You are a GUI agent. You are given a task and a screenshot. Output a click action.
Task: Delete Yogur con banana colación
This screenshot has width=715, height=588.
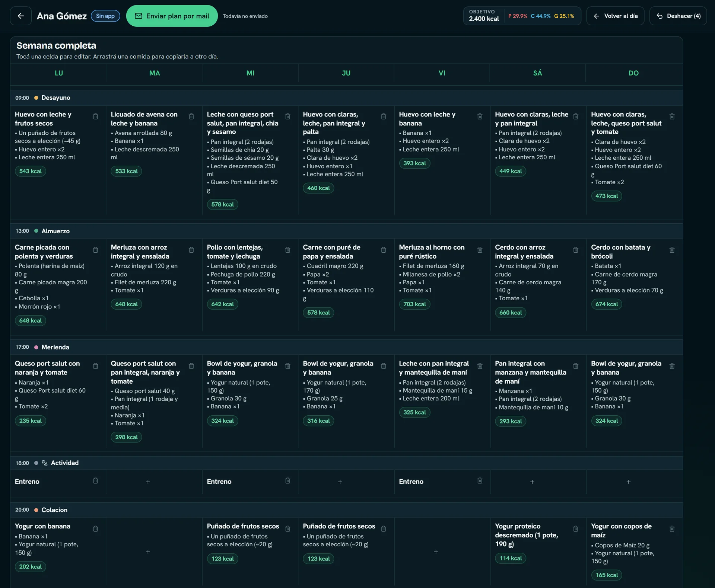pyautogui.click(x=95, y=528)
